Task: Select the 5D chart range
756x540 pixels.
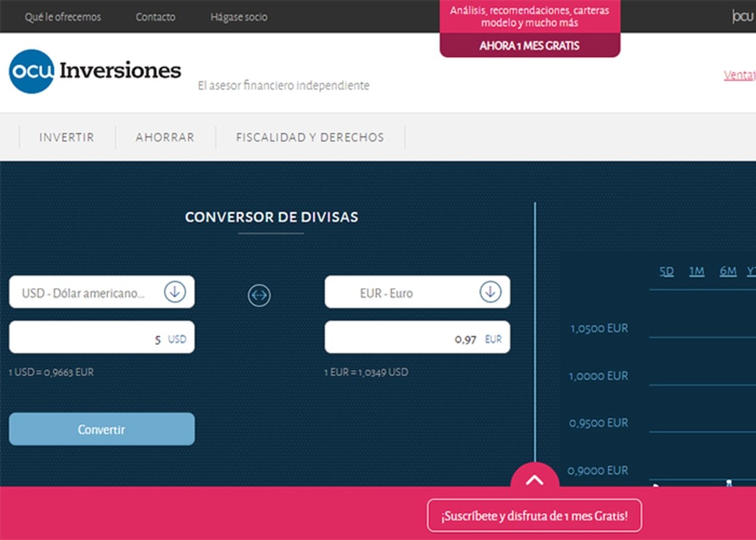Action: click(x=667, y=271)
